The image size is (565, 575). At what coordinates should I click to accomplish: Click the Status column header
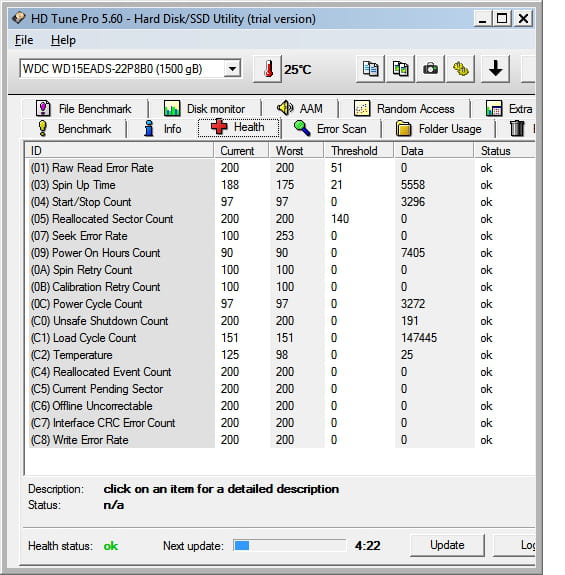(x=505, y=150)
